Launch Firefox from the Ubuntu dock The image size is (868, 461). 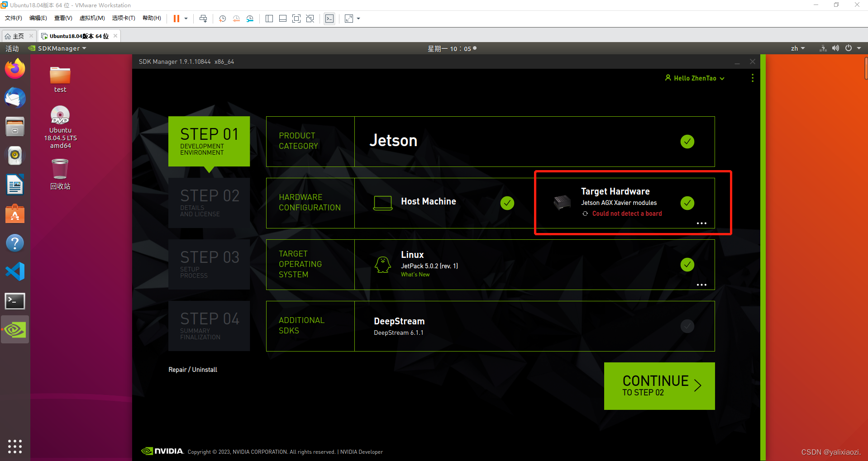(x=15, y=68)
